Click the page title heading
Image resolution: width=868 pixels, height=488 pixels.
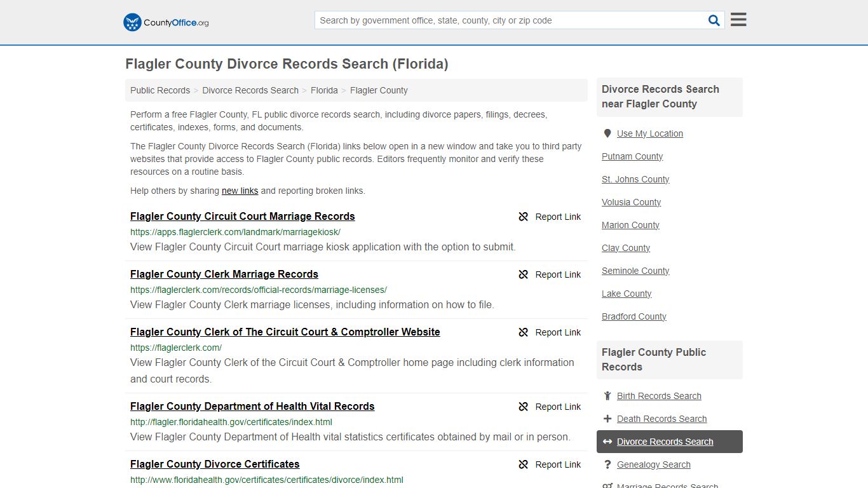click(287, 64)
